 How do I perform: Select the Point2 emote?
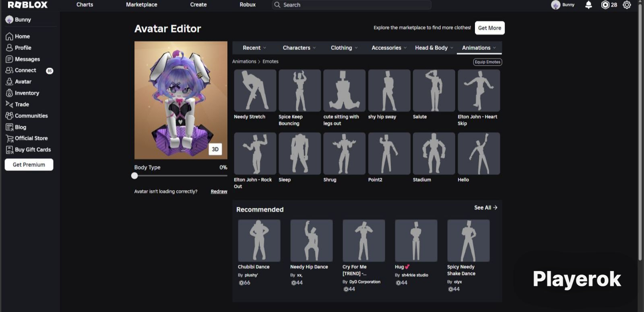(x=389, y=154)
